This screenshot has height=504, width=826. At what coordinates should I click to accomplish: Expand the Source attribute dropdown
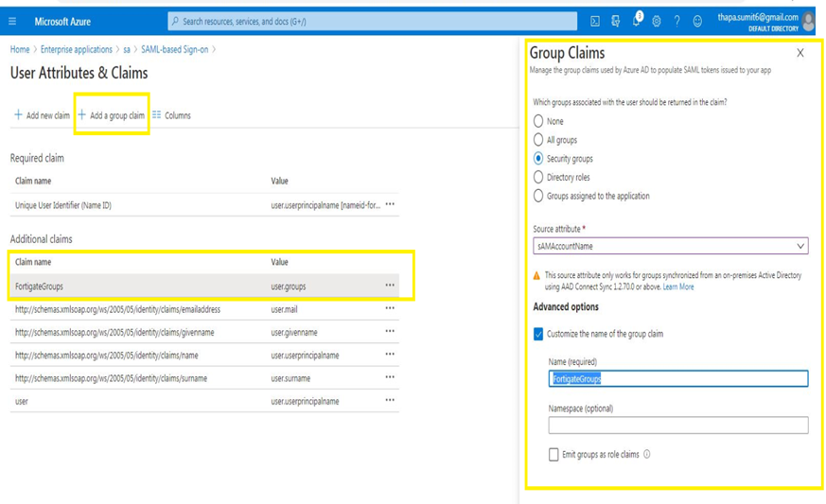670,246
